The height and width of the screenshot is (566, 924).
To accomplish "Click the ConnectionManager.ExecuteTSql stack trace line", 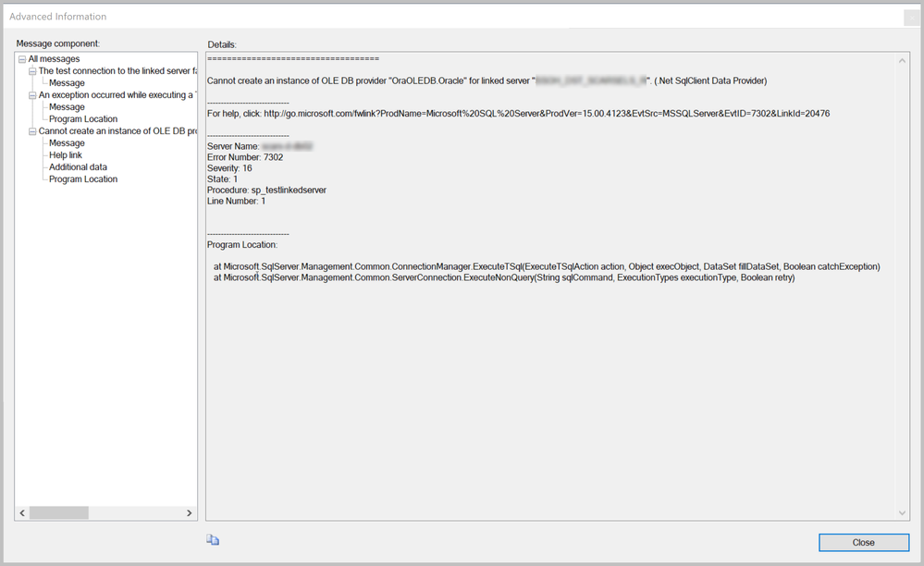I will coord(547,266).
